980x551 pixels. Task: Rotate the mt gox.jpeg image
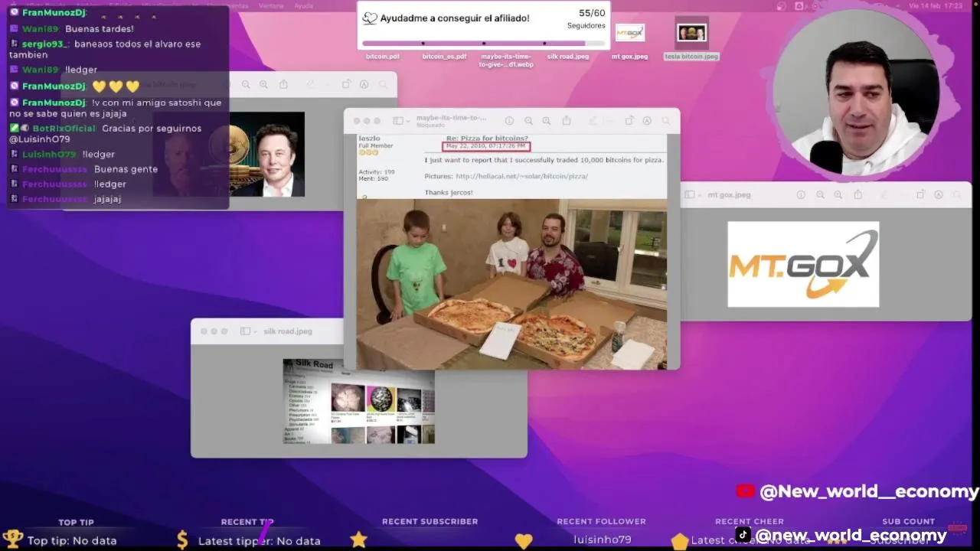(921, 194)
